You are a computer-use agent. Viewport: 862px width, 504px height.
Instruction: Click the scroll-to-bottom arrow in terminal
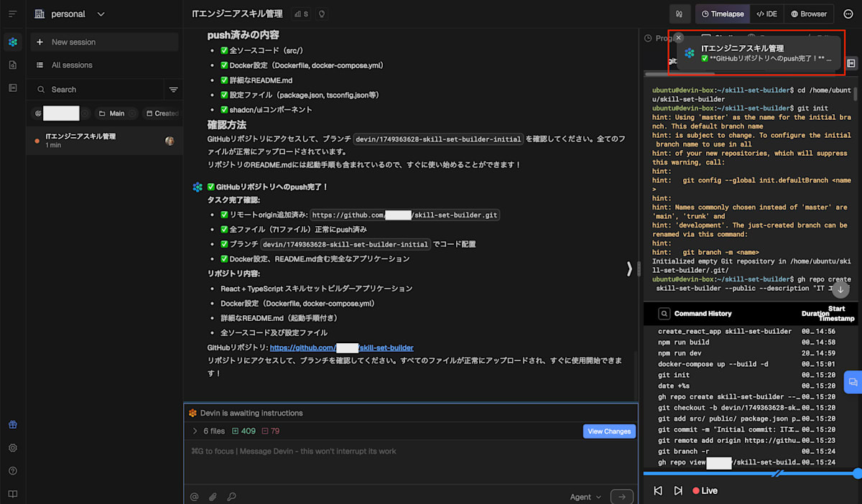coord(840,289)
